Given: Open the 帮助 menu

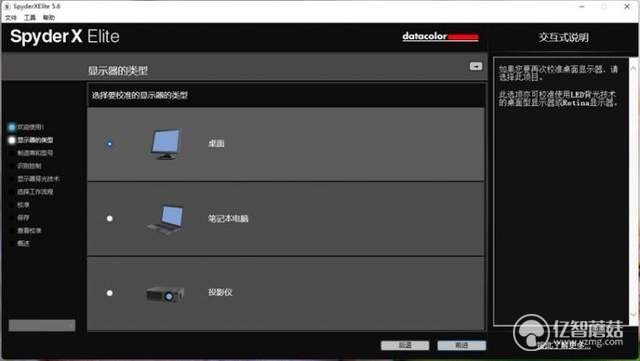Looking at the screenshot, I should click(49, 18).
